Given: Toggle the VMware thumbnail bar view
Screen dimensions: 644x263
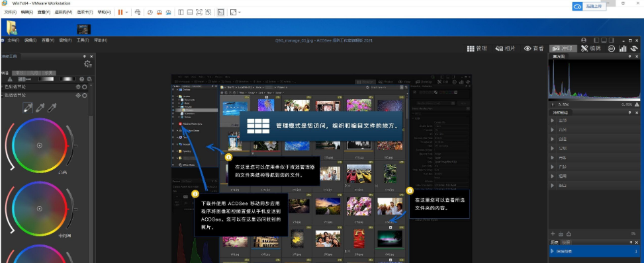Looking at the screenshot, I should (x=190, y=13).
